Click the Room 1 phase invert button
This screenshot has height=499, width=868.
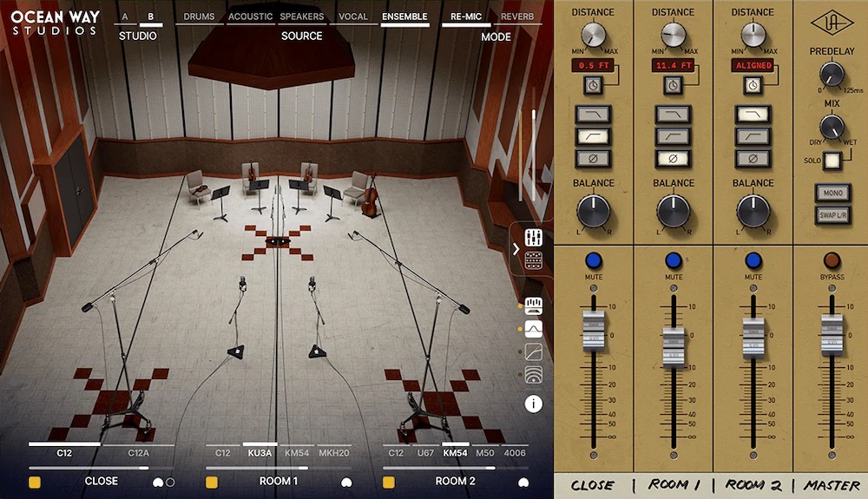pos(673,158)
